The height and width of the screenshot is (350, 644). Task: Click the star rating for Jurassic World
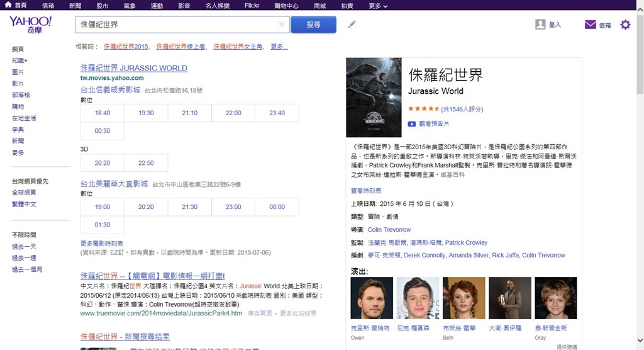423,109
